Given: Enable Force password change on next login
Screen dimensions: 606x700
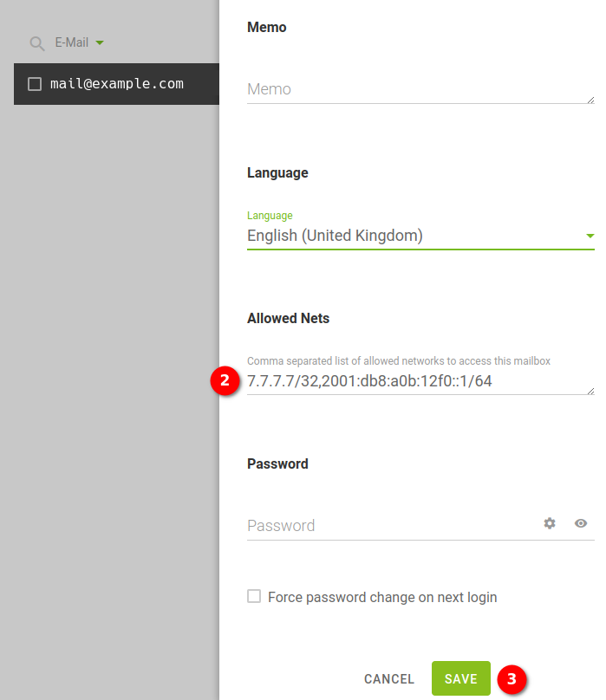Looking at the screenshot, I should click(254, 596).
